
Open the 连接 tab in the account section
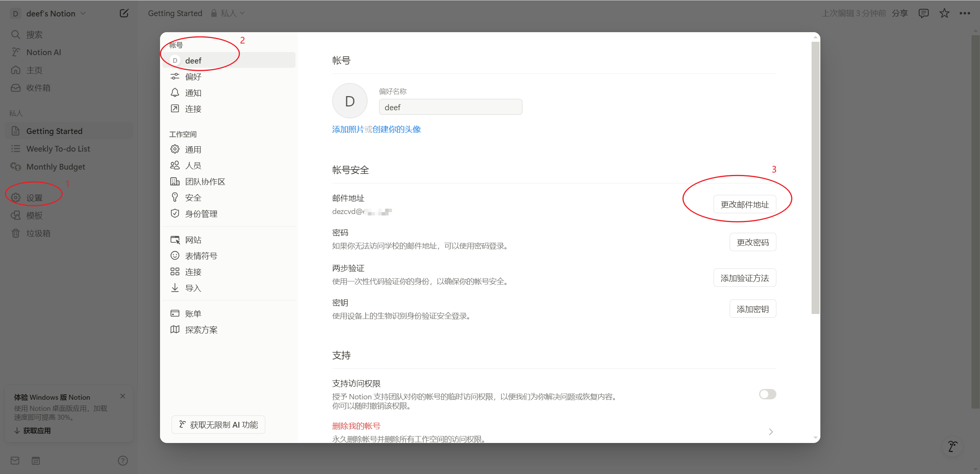[229, 109]
